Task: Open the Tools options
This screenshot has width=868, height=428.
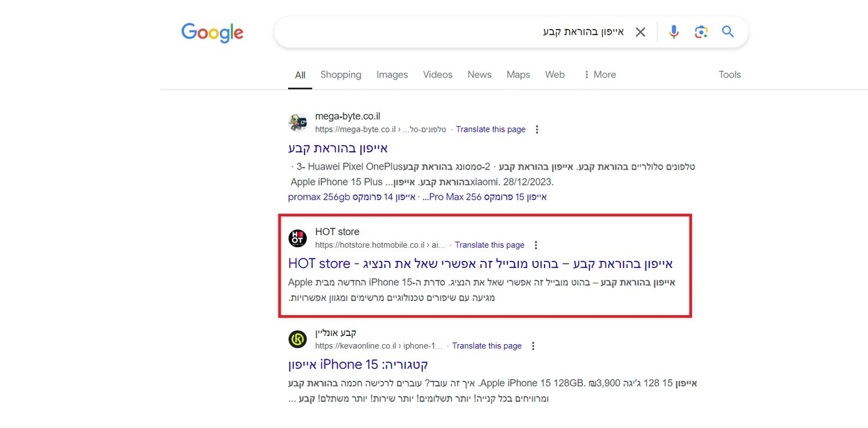Action: [x=729, y=74]
